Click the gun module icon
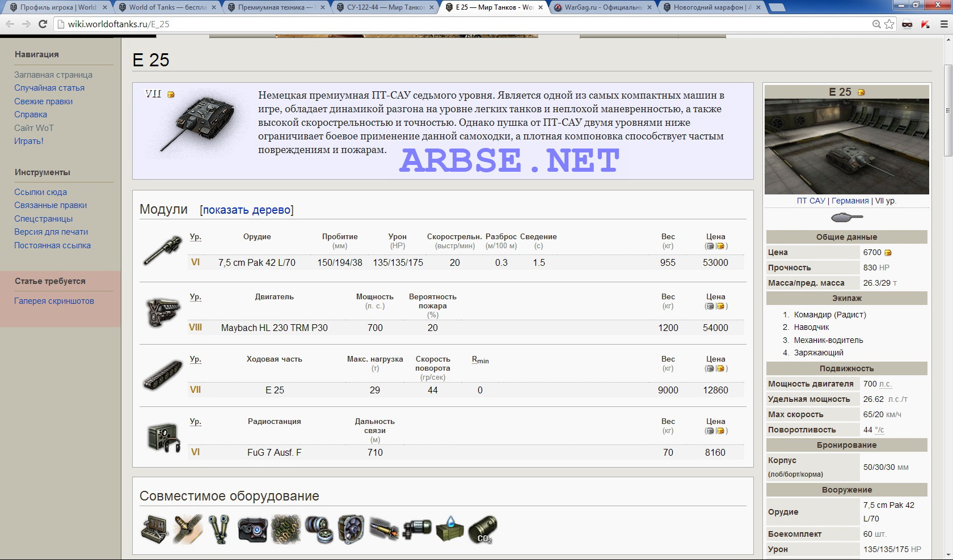This screenshot has width=953, height=560. click(162, 250)
